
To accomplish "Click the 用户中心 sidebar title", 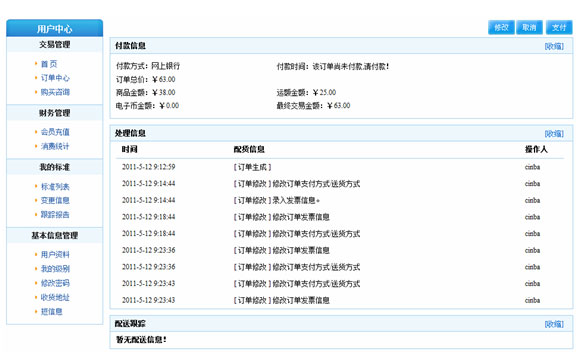I will [x=55, y=29].
